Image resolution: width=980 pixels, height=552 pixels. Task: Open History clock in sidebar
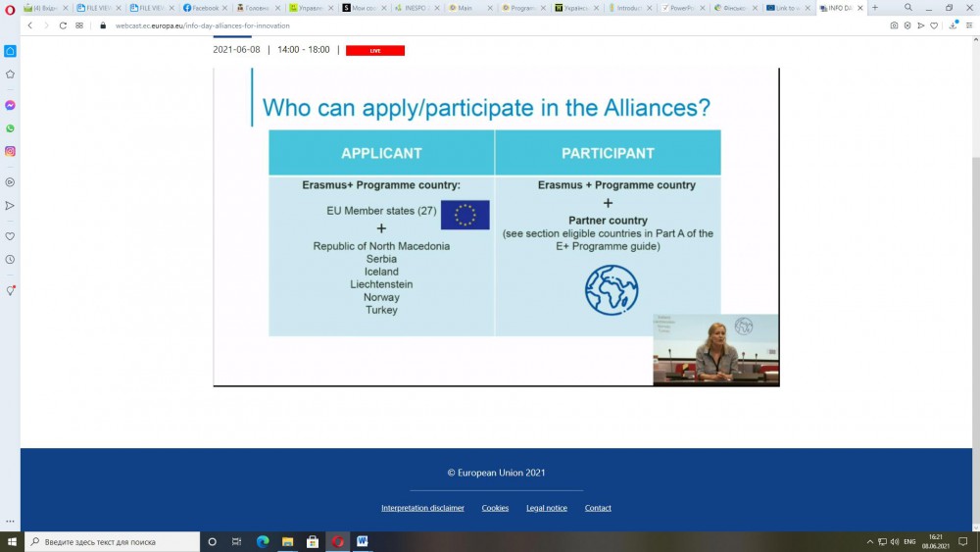(10, 260)
